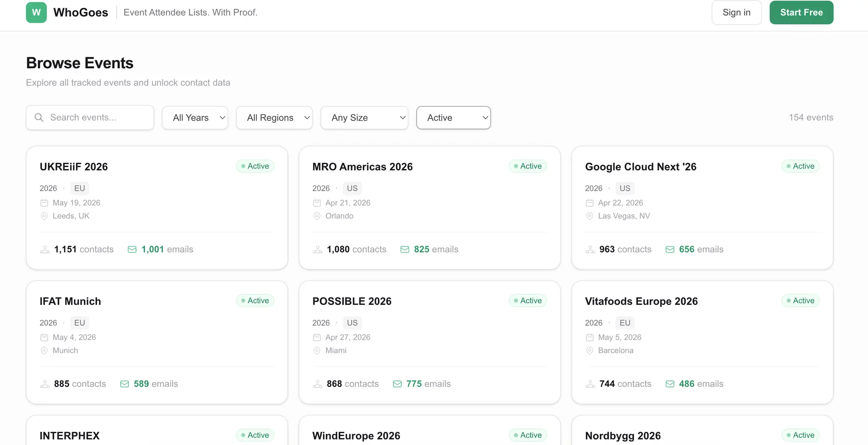Click Active badge on POSSIBLE 2026 card
868x445 pixels.
(528, 301)
